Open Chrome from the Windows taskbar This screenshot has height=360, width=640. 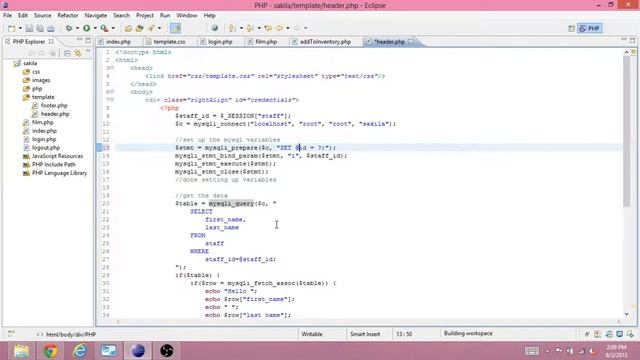pos(51,351)
